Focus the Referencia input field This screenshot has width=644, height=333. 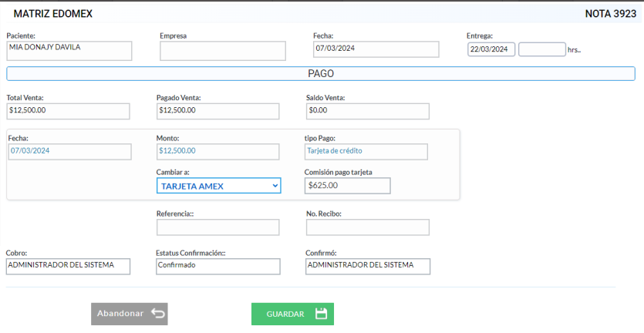(x=217, y=227)
